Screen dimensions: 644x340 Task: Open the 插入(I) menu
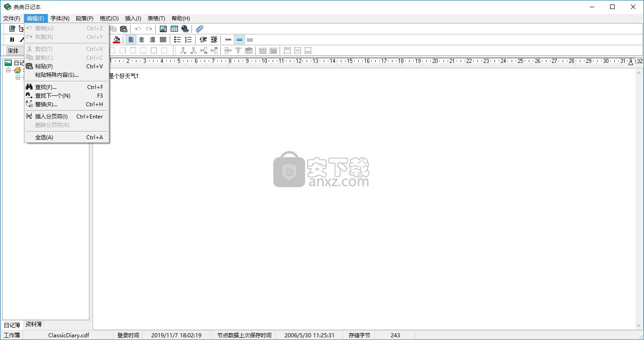[133, 19]
